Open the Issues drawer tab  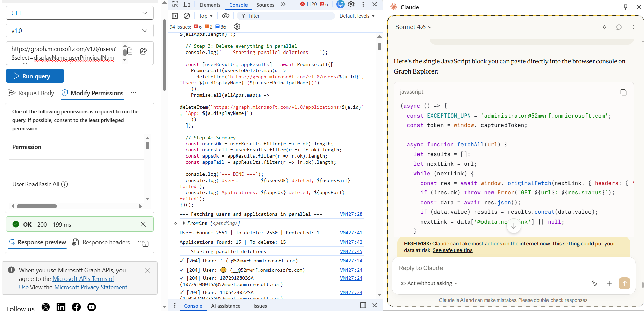coord(260,306)
